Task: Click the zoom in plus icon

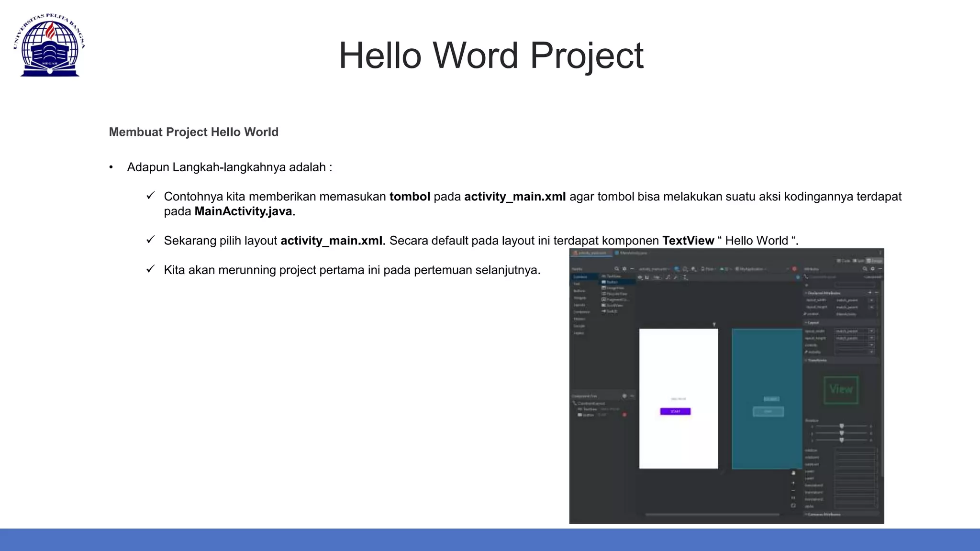Action: click(793, 483)
